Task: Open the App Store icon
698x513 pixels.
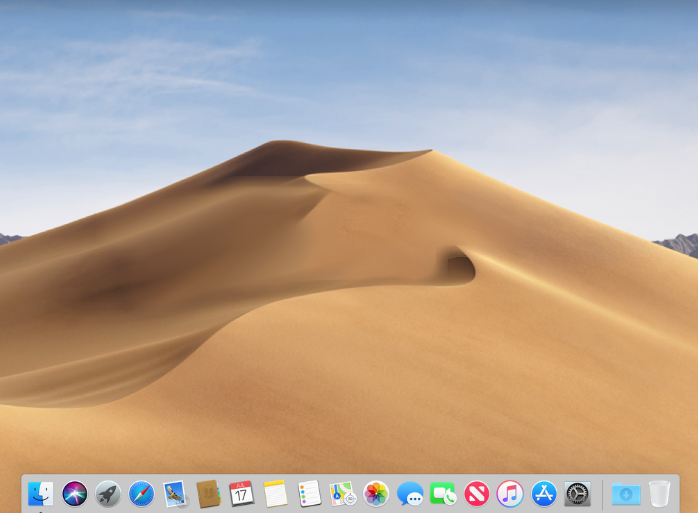Action: (544, 493)
